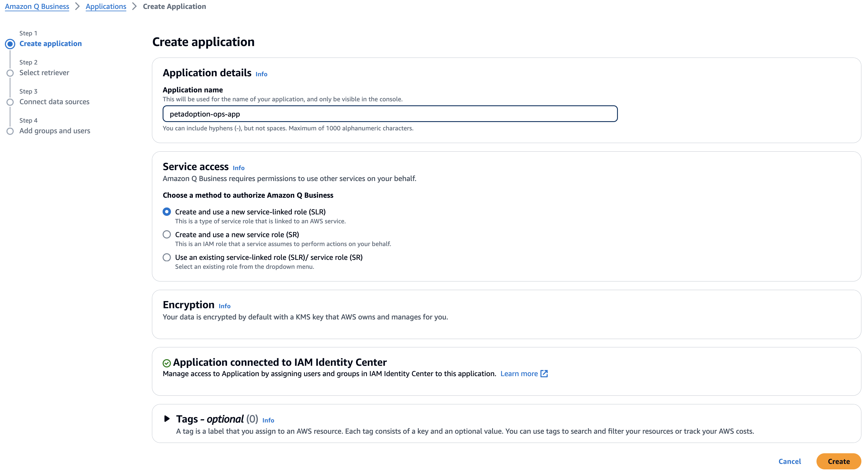Click Info next to Service access heading

(x=239, y=168)
